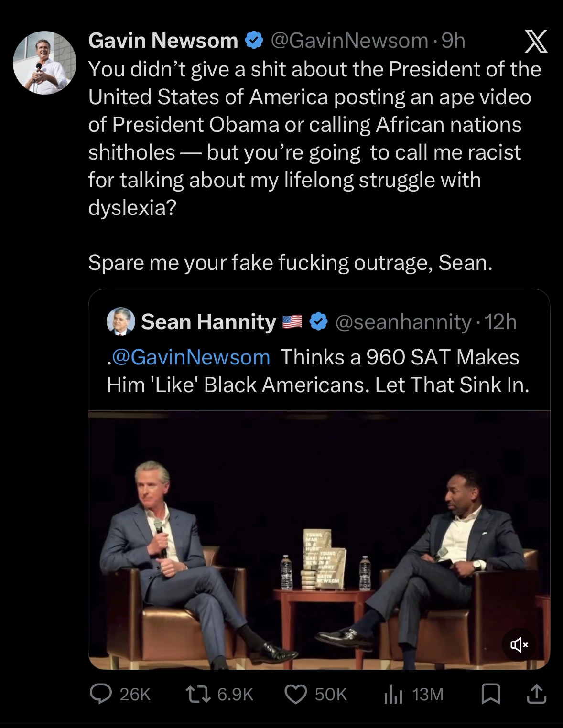Open the @seanhannity handle

404,322
